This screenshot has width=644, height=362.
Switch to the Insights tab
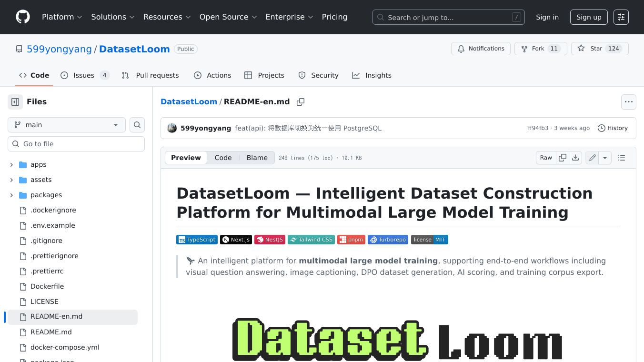pos(372,75)
